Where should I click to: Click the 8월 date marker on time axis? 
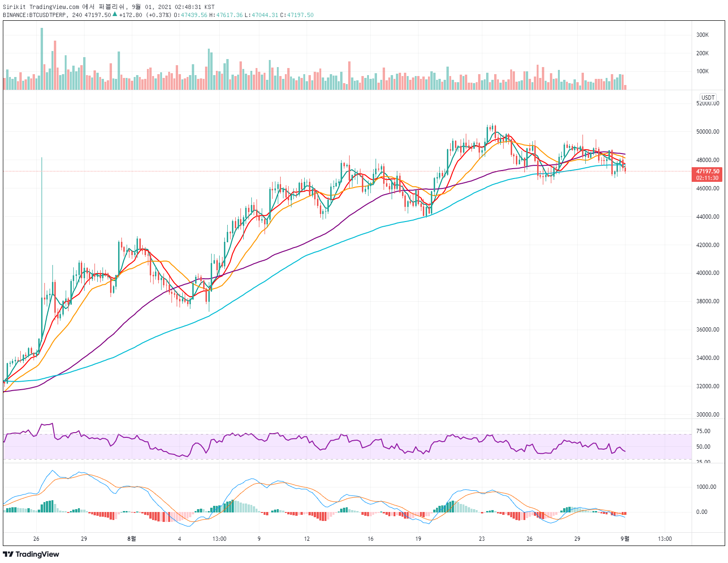click(x=132, y=538)
